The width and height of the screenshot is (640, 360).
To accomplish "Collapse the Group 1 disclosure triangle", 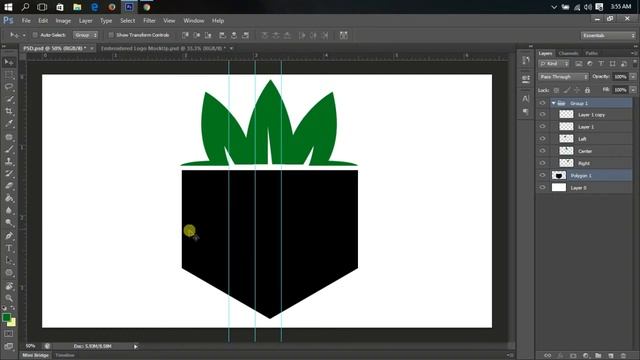I will click(x=553, y=103).
